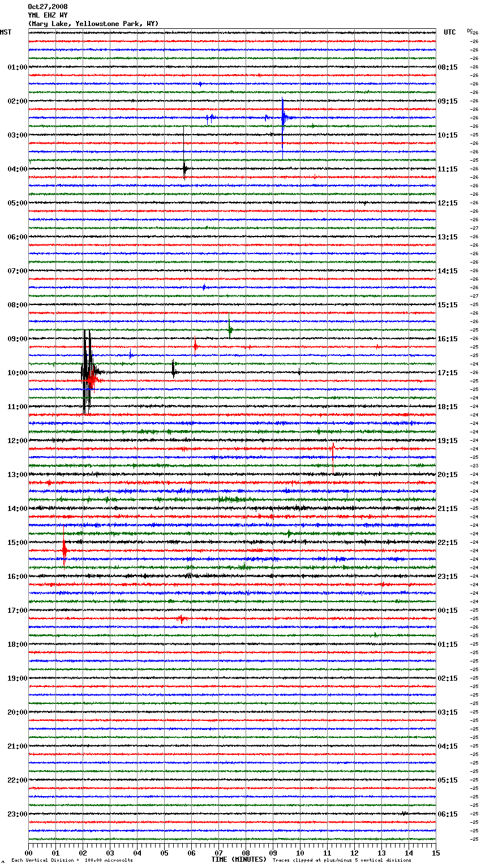Click the DC column header at top right
The width and height of the screenshot is (481, 868).
click(470, 31)
